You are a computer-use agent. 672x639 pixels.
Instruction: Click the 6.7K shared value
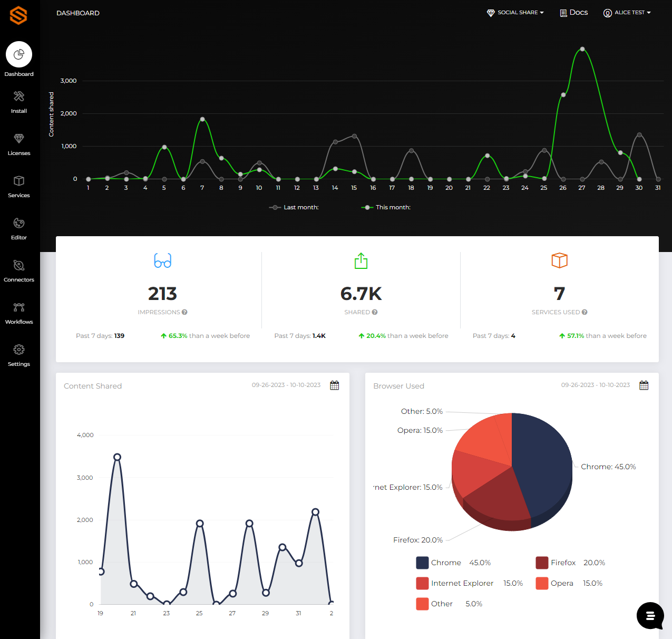pos(361,294)
